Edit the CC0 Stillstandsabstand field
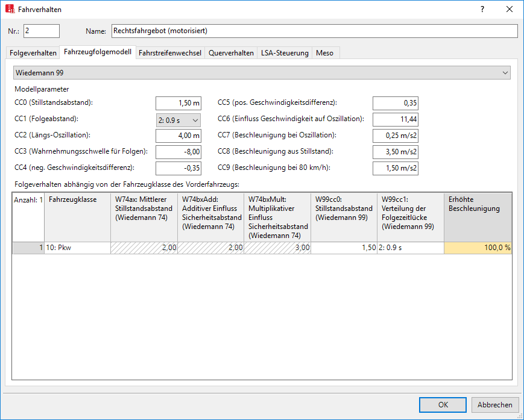This screenshot has height=420, width=524. 178,103
